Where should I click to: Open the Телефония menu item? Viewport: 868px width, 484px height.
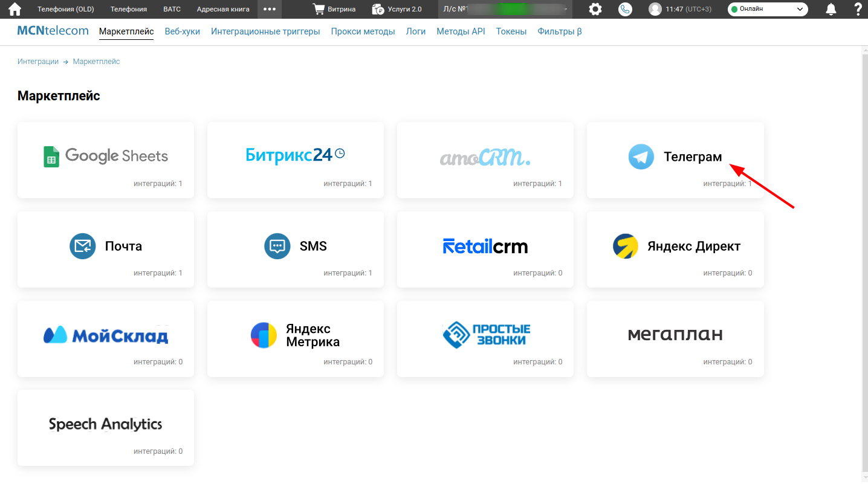129,9
